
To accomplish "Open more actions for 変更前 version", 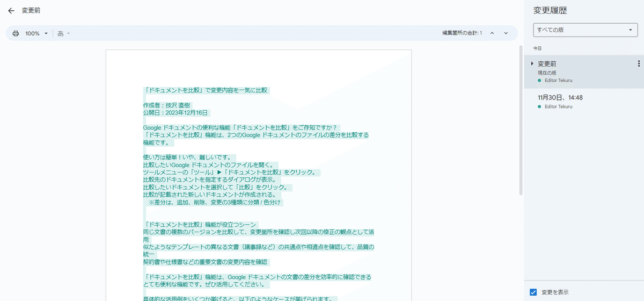I will (639, 63).
